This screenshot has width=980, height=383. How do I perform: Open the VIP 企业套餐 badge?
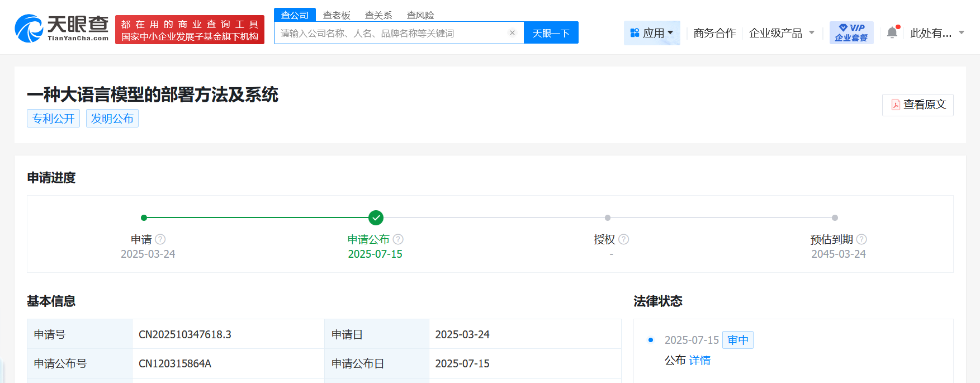[x=851, y=33]
